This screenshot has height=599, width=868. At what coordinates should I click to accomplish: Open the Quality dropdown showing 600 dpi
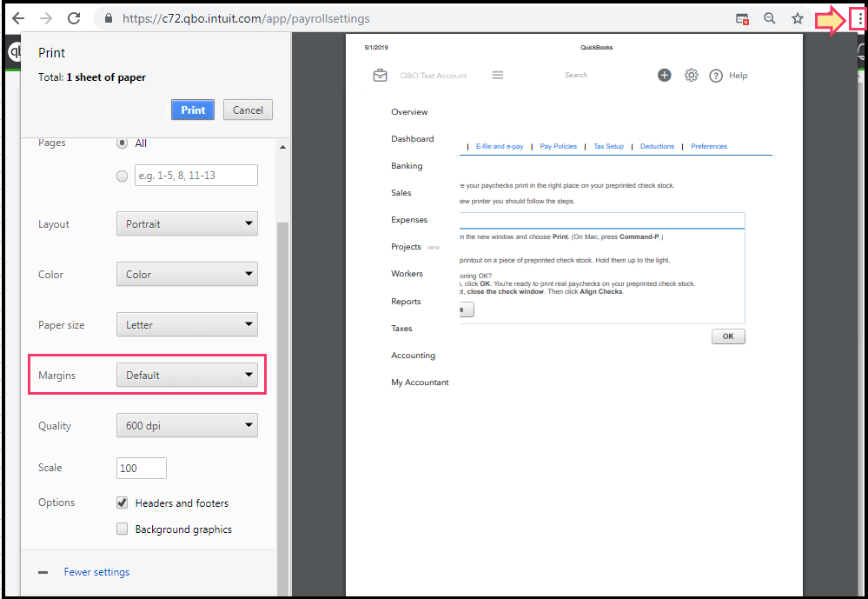pos(187,426)
